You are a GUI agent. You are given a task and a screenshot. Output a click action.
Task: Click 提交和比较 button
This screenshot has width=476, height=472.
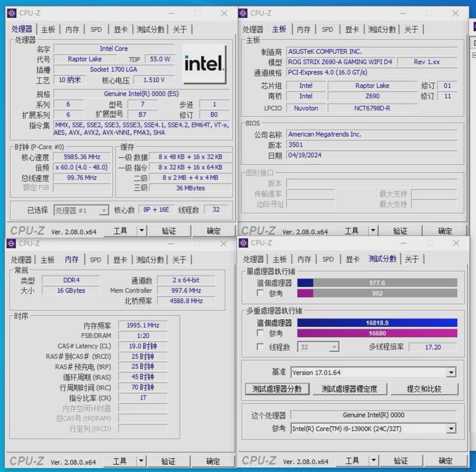424,389
